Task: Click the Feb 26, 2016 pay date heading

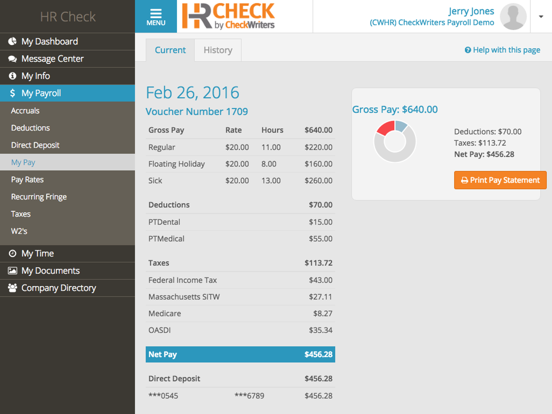Action: click(192, 93)
